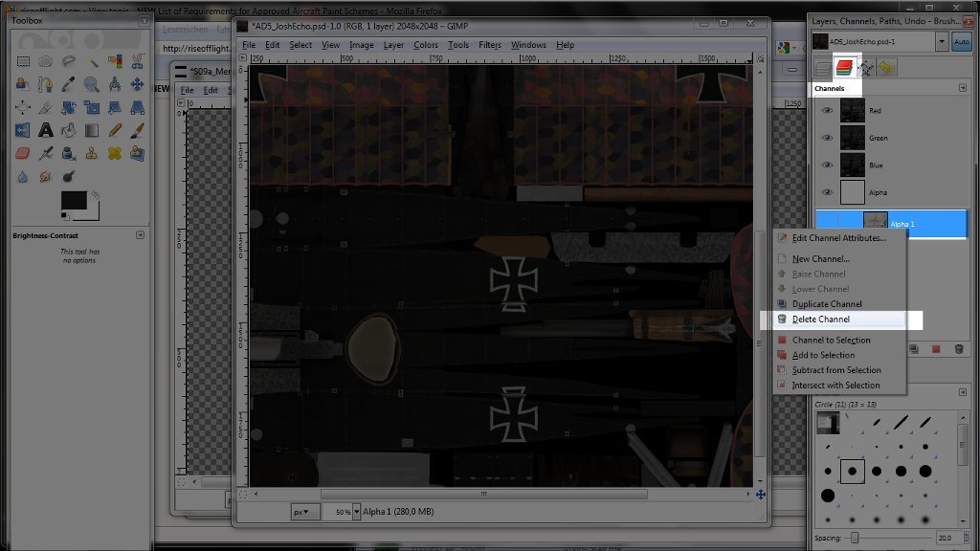
Task: Select the Zoom magnifier tool
Action: pyautogui.click(x=91, y=84)
